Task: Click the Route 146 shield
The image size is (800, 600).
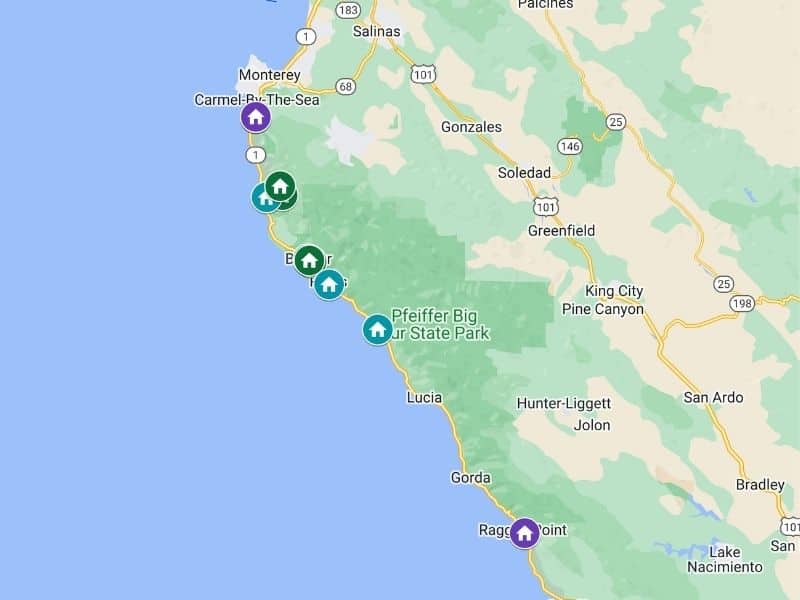Action: point(569,147)
